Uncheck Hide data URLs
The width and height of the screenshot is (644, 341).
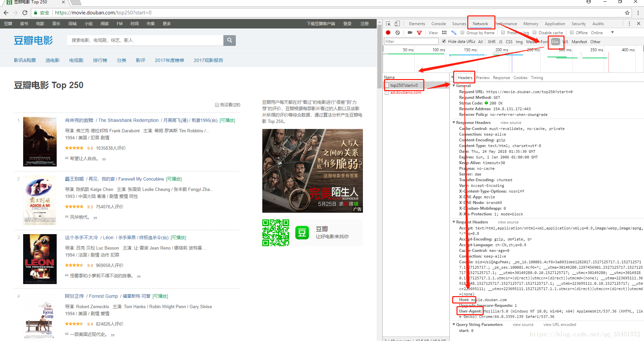coord(444,41)
